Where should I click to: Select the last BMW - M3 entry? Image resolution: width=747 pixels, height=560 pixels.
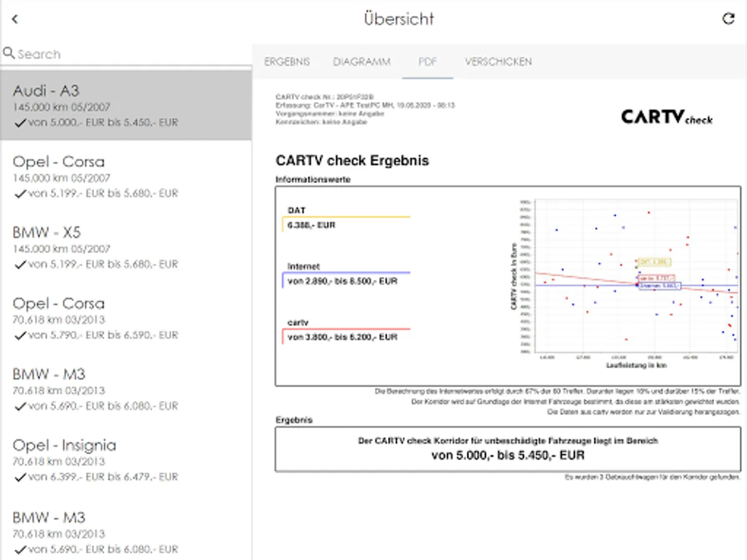(126, 532)
